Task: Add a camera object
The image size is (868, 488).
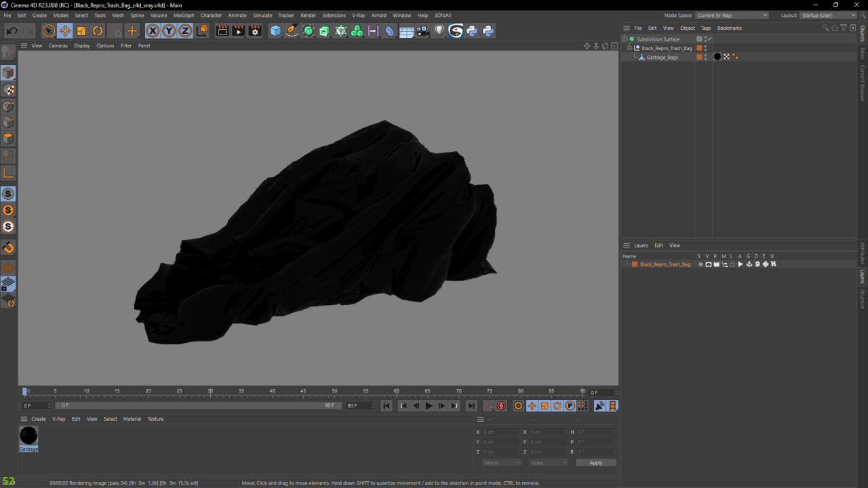Action: pos(423,30)
